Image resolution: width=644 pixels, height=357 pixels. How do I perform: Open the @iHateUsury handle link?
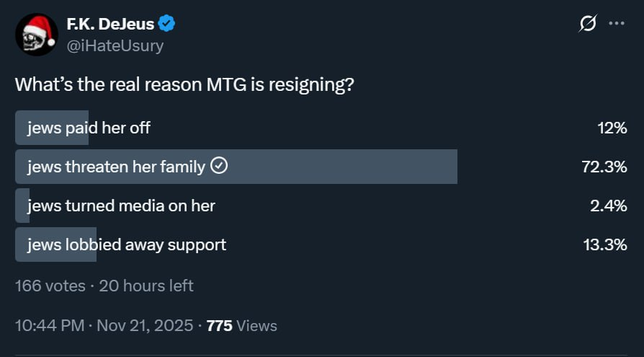click(115, 45)
